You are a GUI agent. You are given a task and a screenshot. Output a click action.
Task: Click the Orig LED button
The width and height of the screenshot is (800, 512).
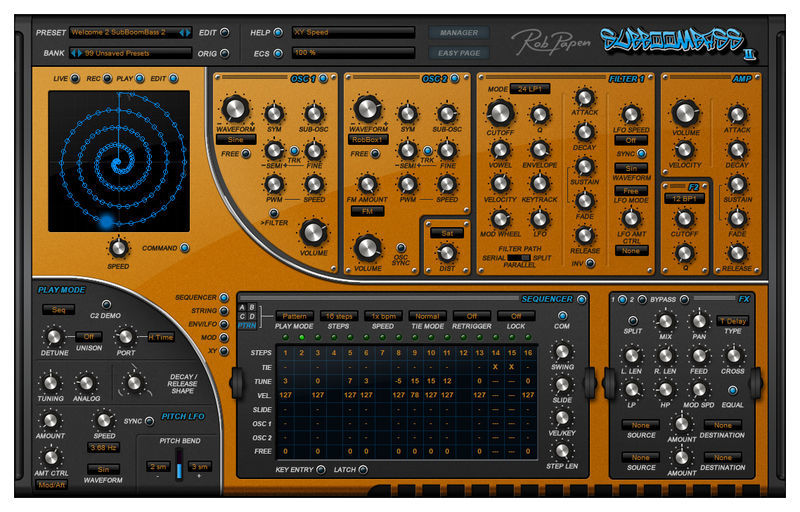[224, 53]
